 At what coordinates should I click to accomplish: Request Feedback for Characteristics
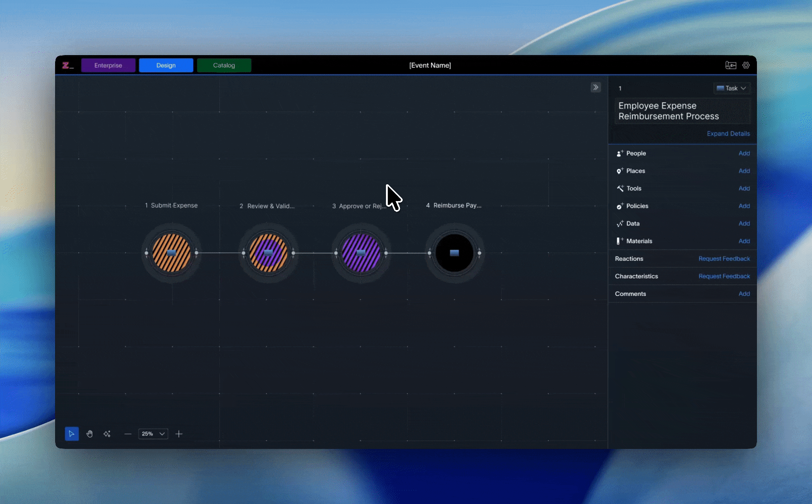(724, 276)
